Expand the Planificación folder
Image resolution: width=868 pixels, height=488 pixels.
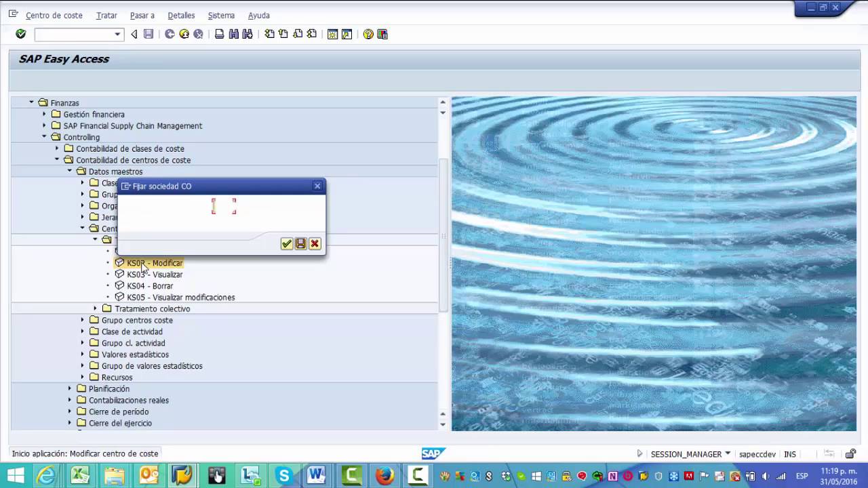pyautogui.click(x=70, y=388)
